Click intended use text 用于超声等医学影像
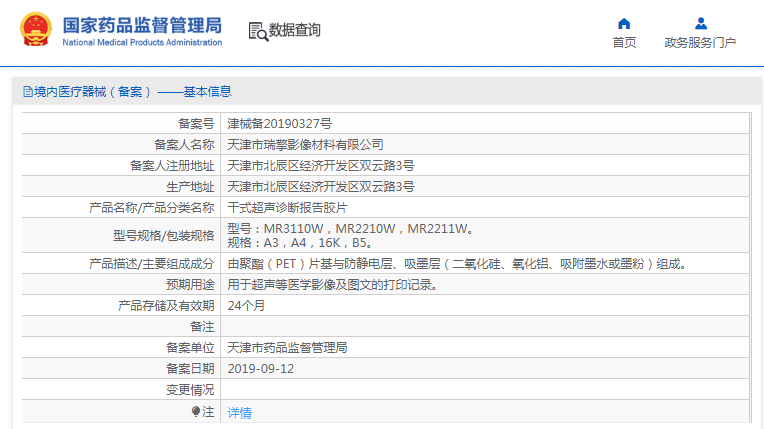The width and height of the screenshot is (764, 429). (332, 285)
